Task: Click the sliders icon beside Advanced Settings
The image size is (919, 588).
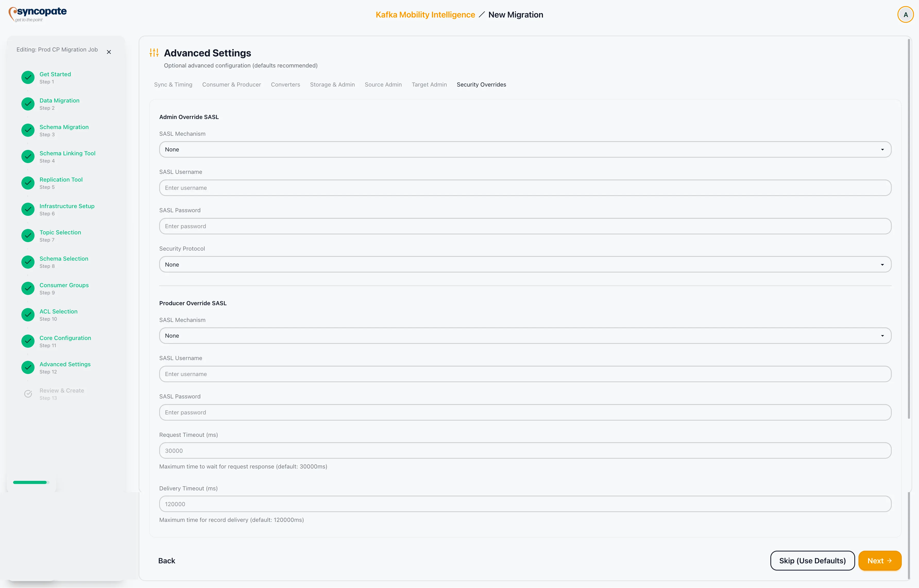Action: pyautogui.click(x=154, y=52)
